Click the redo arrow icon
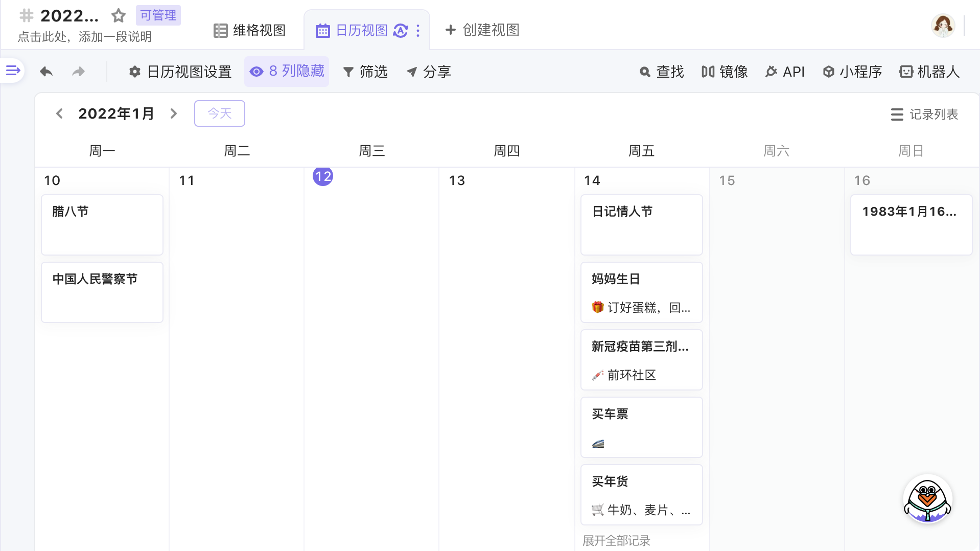 tap(78, 72)
